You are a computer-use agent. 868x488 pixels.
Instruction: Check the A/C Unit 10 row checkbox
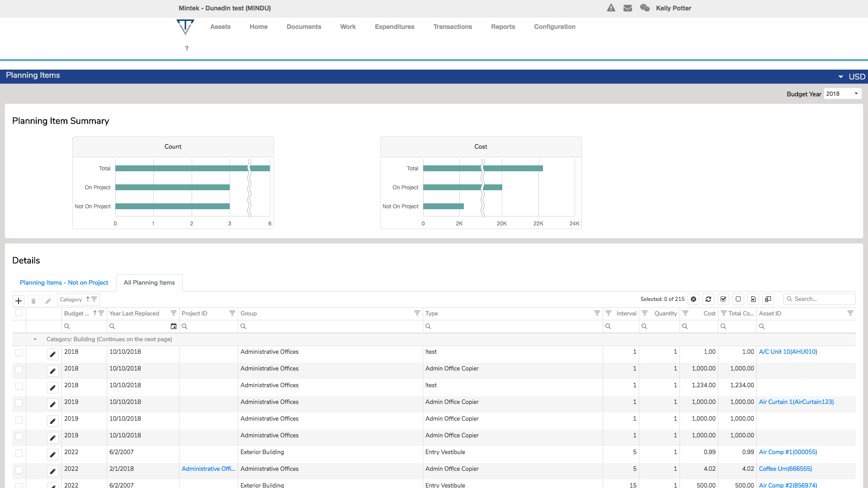coord(19,352)
